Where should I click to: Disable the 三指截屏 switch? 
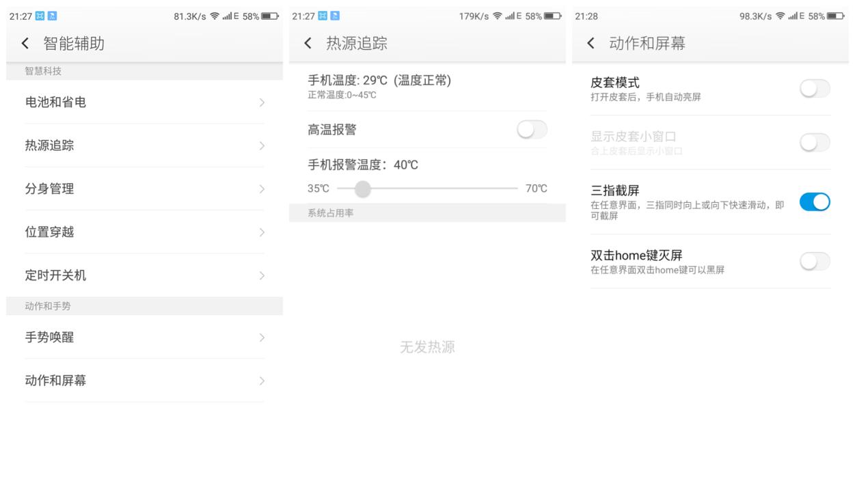pyautogui.click(x=815, y=201)
